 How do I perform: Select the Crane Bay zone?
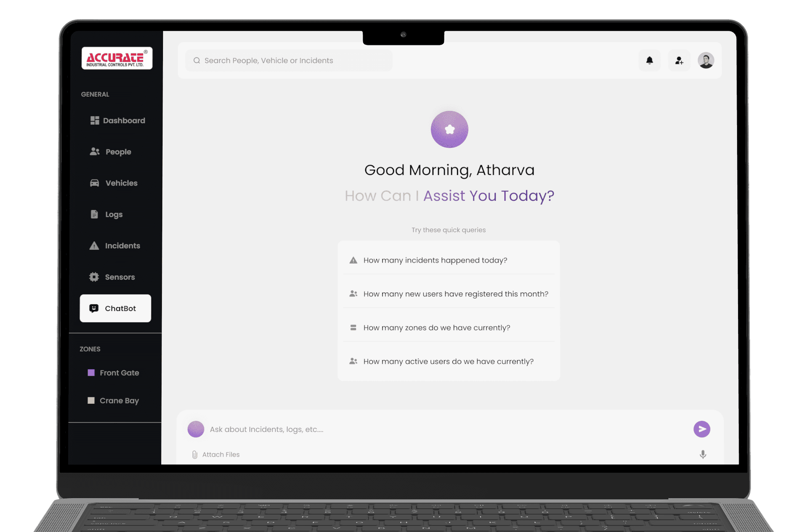point(113,401)
